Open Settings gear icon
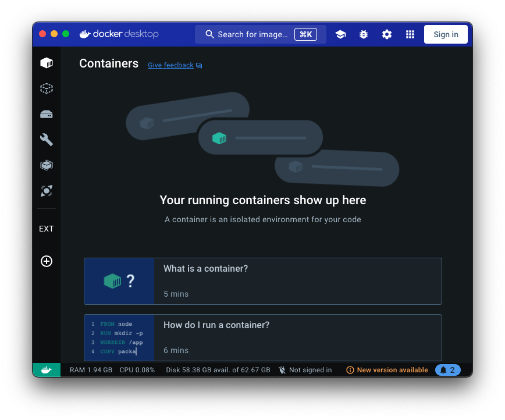 387,34
